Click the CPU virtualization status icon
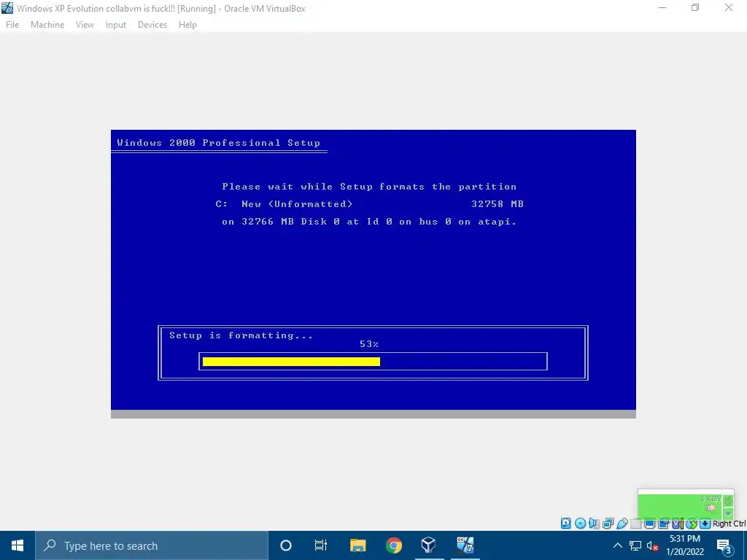 (678, 524)
